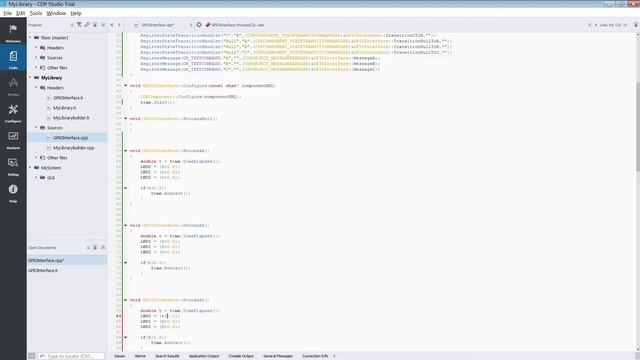Screen dimensions: 640x360
Task: Click the Open Documents close icon
Action: [103, 247]
